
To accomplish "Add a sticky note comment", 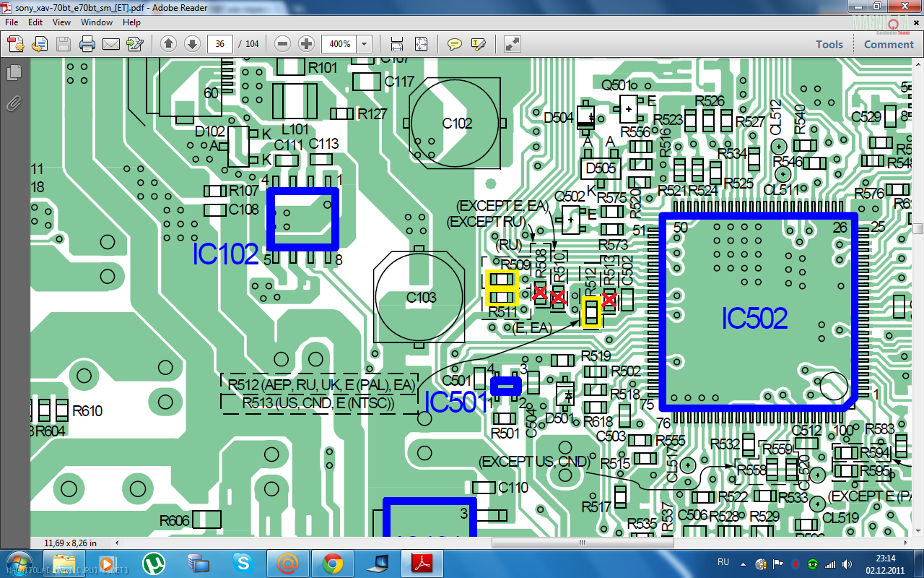I will coord(454,44).
